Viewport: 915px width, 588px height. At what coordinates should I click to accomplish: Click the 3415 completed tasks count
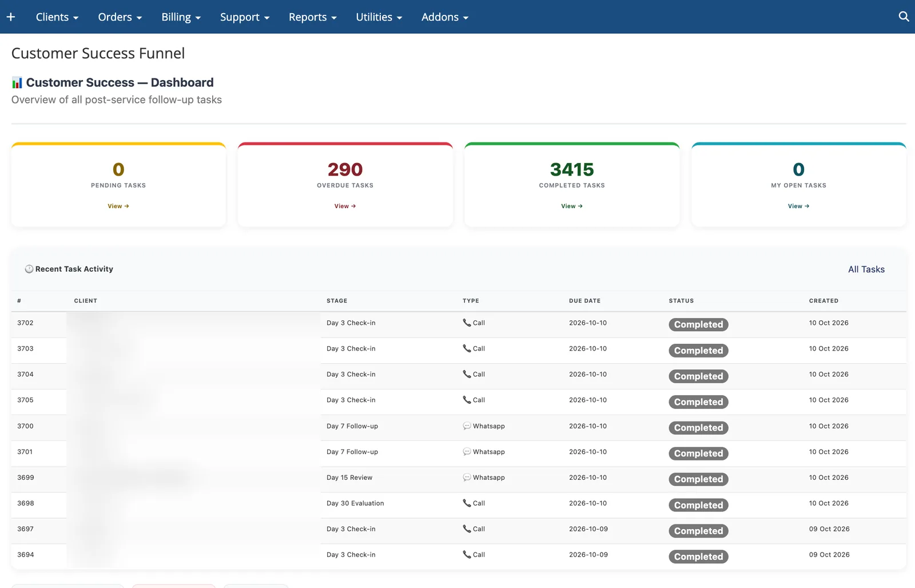572,169
